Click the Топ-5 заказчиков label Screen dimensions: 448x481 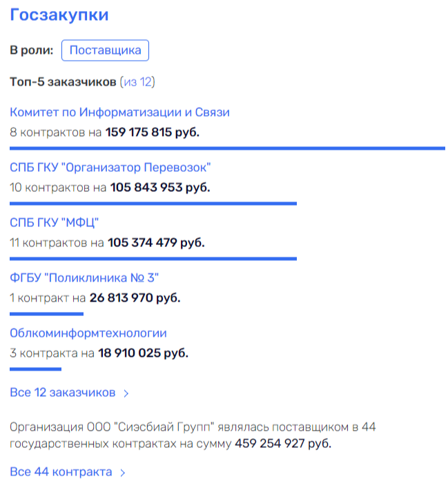63,82
